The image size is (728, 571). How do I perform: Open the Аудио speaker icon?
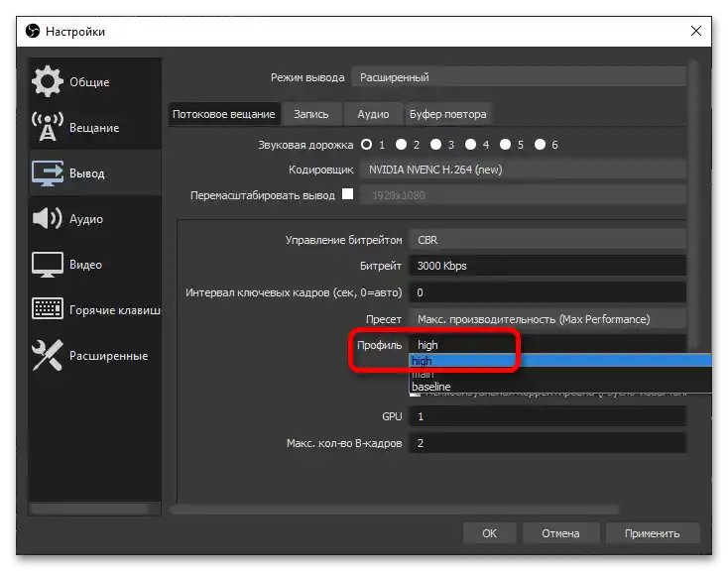tap(48, 218)
